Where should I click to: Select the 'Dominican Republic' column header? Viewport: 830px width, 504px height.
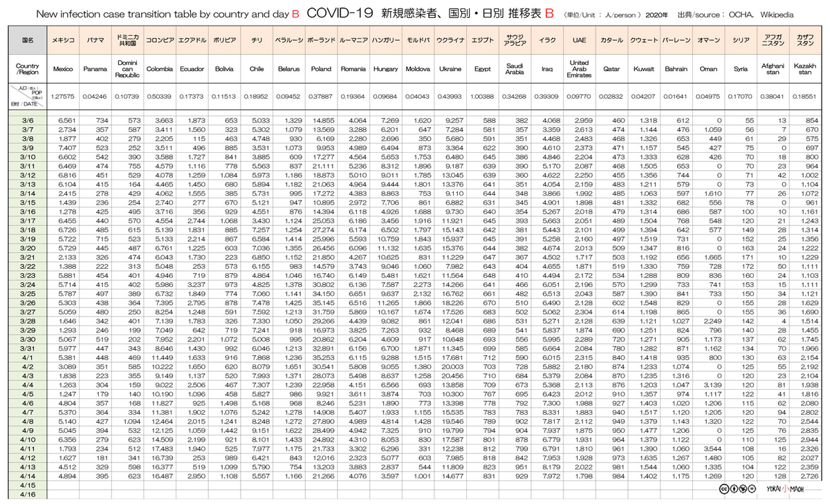coord(126,69)
